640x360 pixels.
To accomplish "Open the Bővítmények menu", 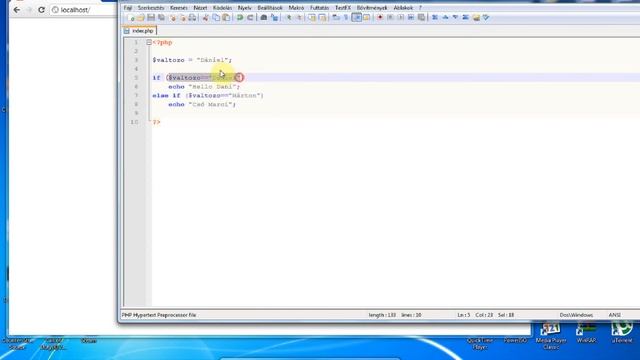I will (x=372, y=8).
